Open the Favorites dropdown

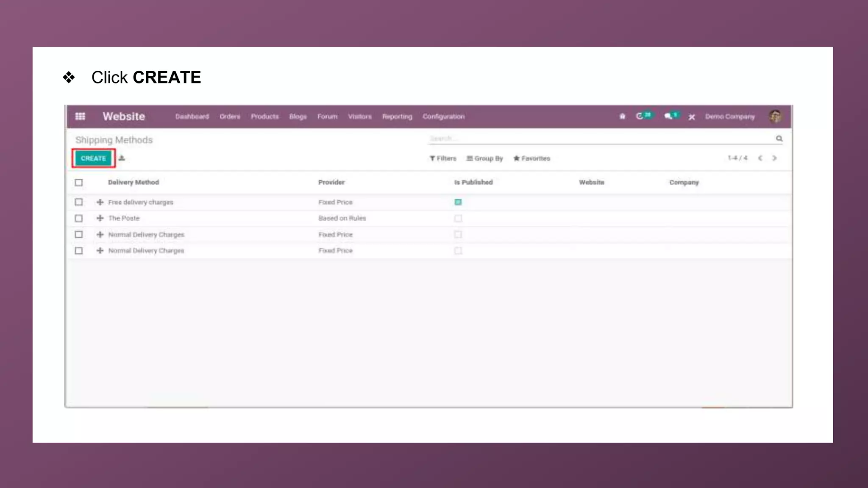point(531,158)
